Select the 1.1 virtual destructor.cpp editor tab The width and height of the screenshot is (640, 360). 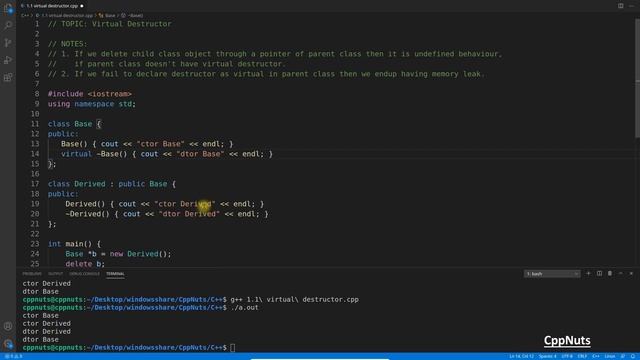point(51,6)
